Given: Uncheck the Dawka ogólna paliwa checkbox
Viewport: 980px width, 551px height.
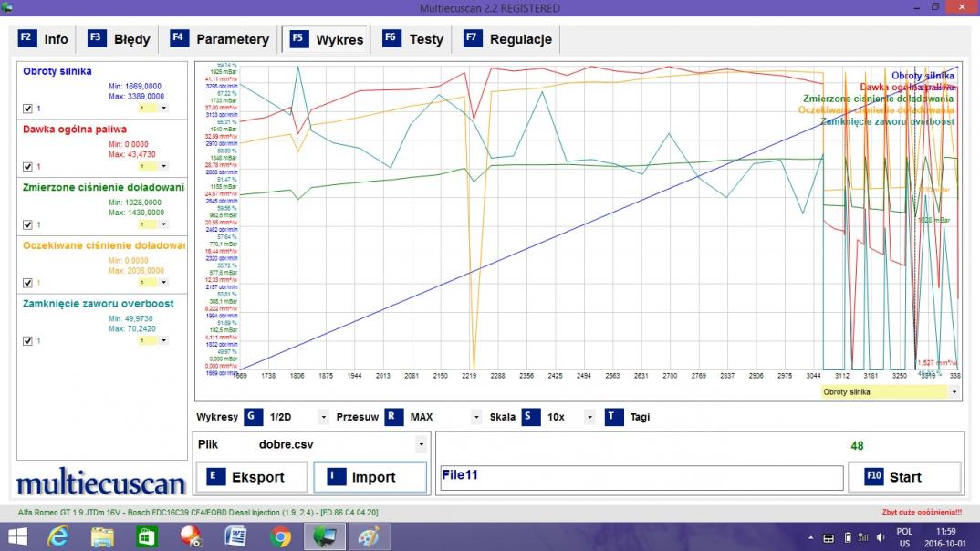Looking at the screenshot, I should pyautogui.click(x=27, y=167).
